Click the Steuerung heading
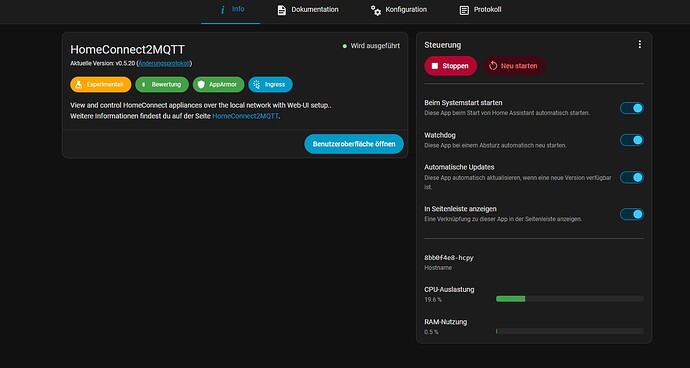 click(443, 45)
